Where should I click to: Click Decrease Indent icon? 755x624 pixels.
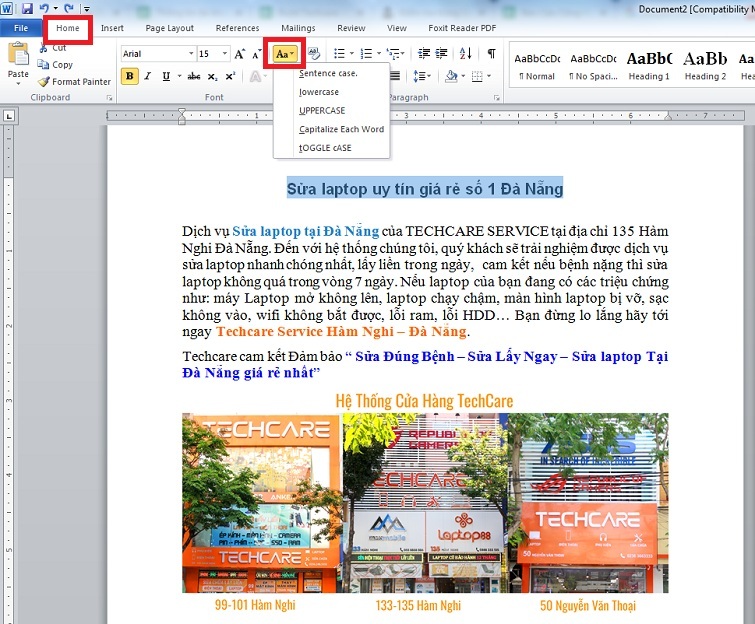tap(424, 53)
